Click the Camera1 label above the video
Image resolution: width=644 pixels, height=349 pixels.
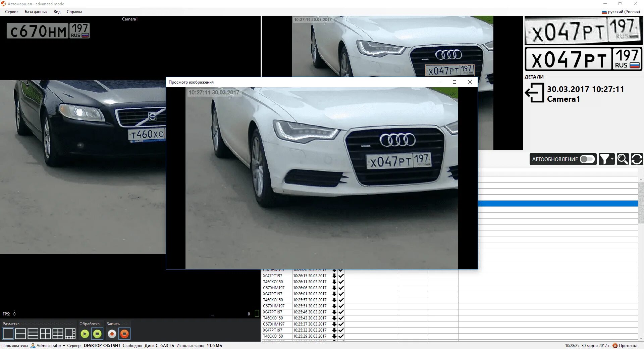(130, 19)
